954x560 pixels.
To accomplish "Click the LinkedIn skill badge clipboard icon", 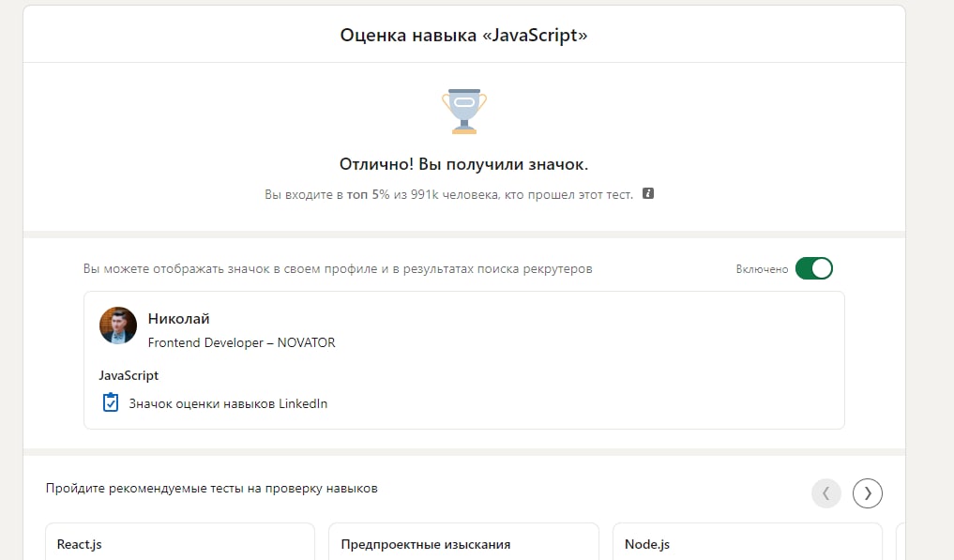I will (110, 403).
